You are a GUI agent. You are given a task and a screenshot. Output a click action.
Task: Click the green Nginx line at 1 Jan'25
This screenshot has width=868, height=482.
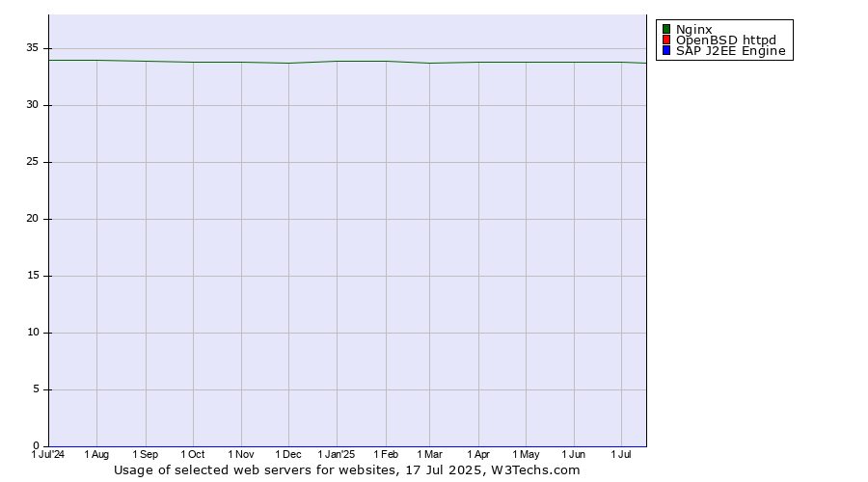click(x=337, y=62)
